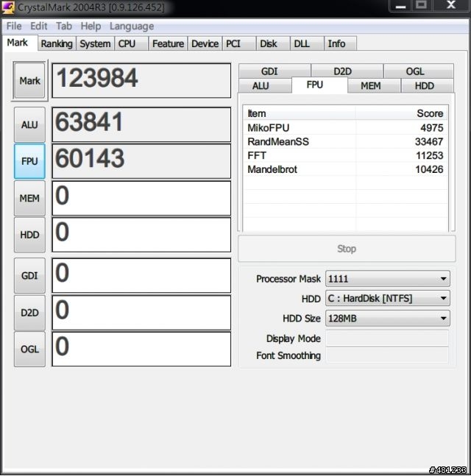Show the ALU results tab
This screenshot has width=471, height=476.
click(265, 85)
